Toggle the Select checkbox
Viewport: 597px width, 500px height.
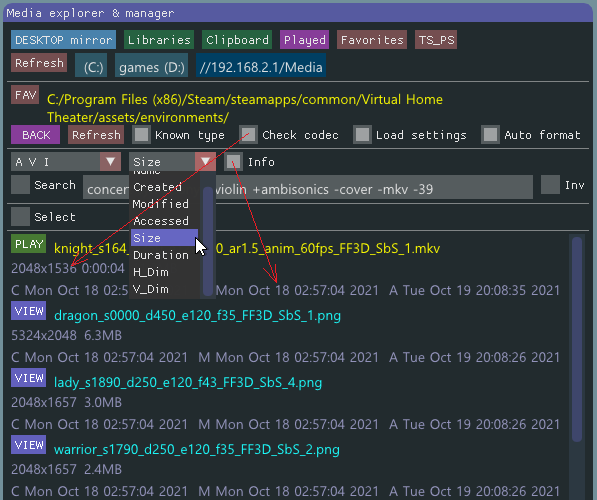click(x=21, y=217)
